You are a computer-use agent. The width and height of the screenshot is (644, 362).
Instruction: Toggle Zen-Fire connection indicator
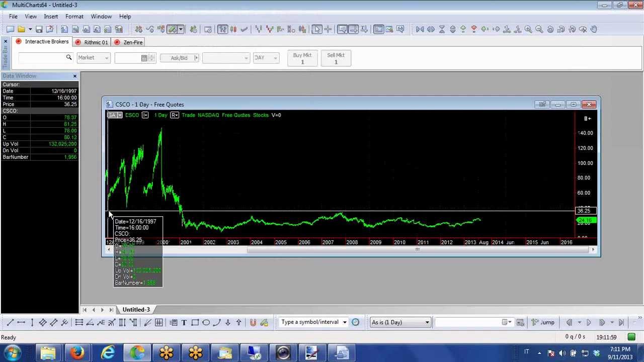pos(117,42)
